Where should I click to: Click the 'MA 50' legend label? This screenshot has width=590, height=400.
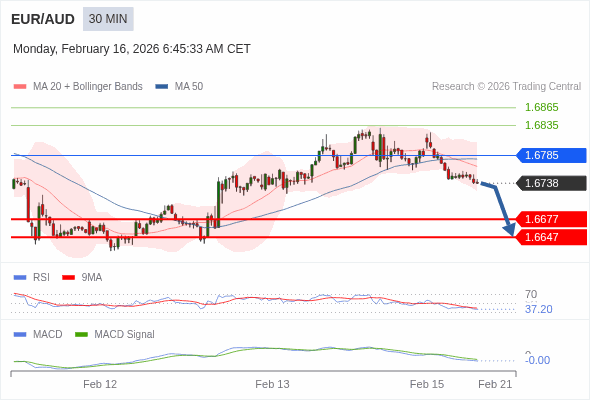tap(189, 87)
